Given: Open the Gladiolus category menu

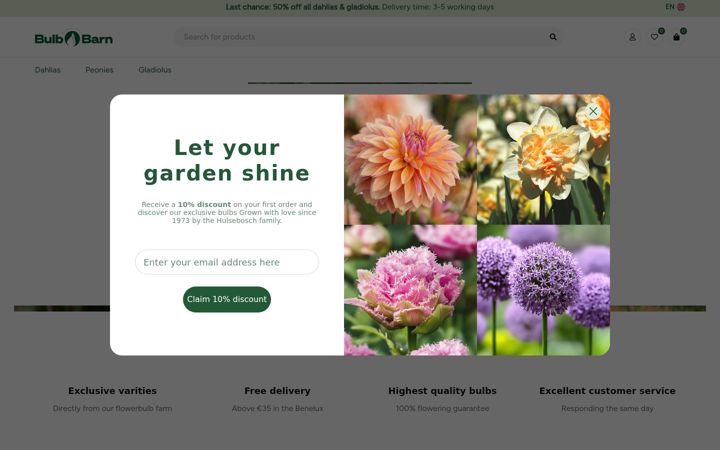Looking at the screenshot, I should click(155, 70).
